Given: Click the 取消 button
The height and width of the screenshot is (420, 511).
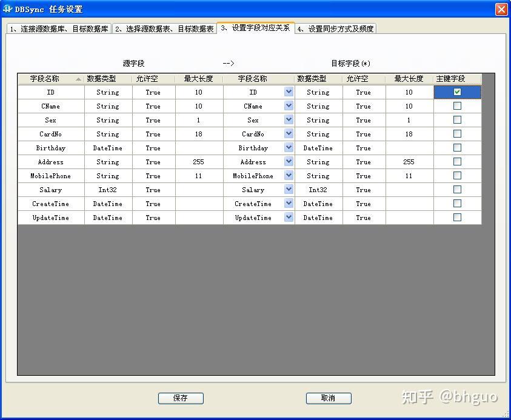Looking at the screenshot, I should 328,398.
